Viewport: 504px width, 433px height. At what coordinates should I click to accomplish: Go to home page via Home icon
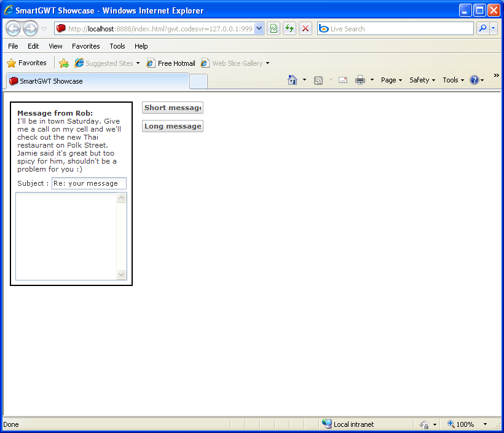tap(293, 80)
